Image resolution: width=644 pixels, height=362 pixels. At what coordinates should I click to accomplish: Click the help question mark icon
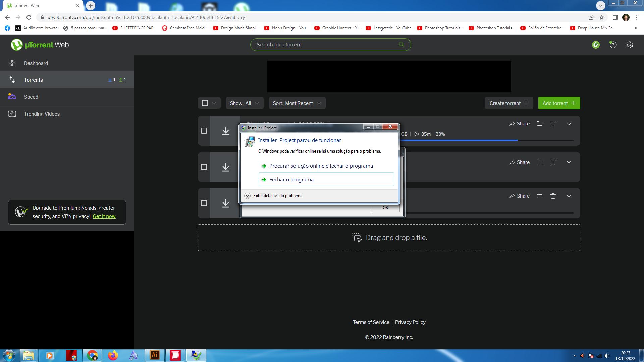[613, 45]
